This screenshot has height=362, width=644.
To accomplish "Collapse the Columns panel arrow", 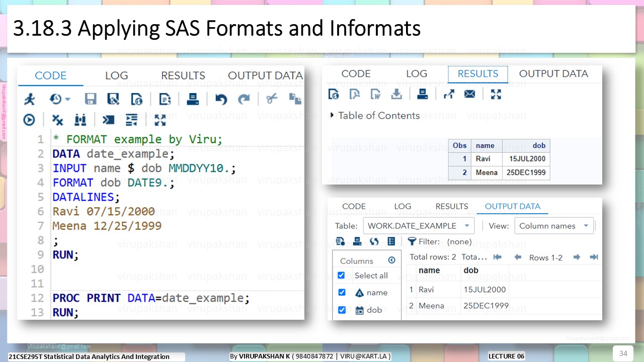I will click(392, 260).
